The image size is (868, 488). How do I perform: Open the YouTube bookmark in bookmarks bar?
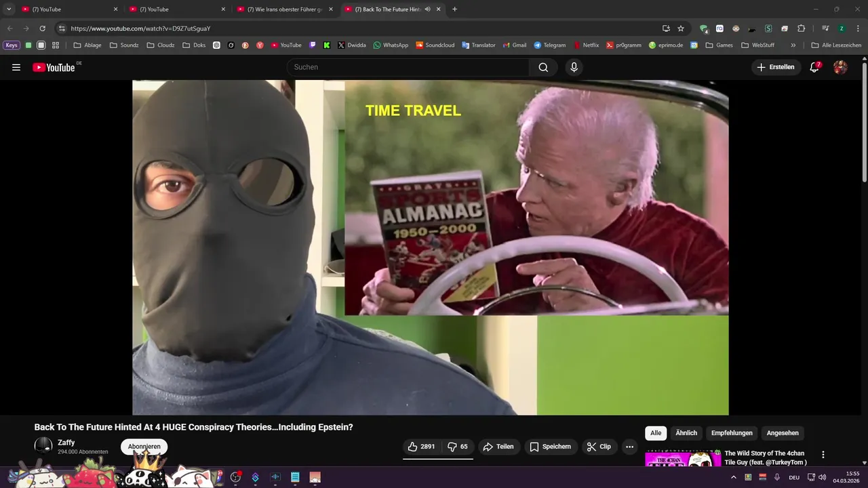(x=286, y=45)
